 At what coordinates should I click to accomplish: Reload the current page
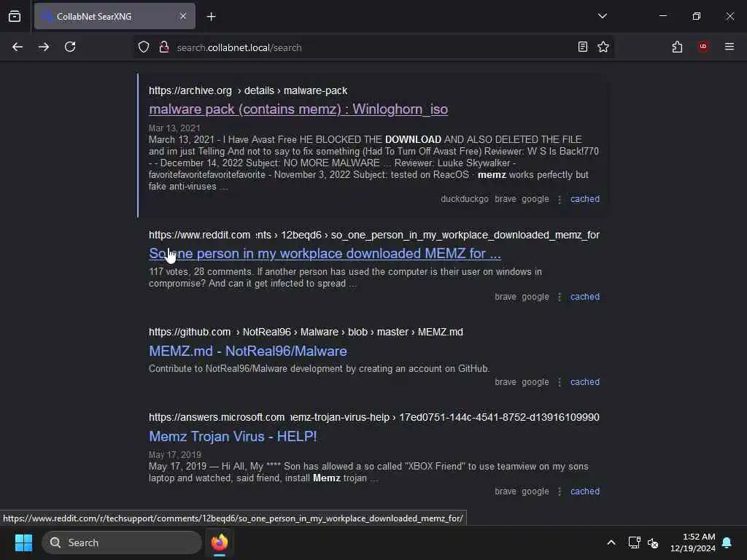[70, 47]
